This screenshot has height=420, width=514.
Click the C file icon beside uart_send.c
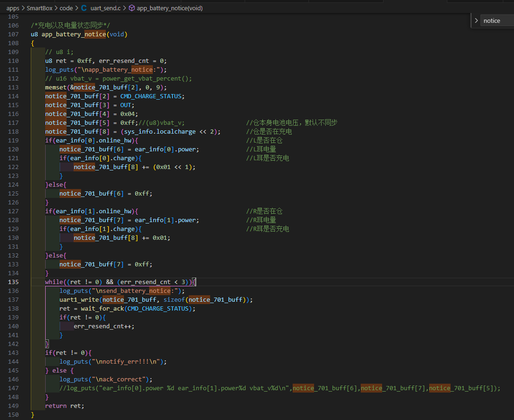tap(84, 8)
